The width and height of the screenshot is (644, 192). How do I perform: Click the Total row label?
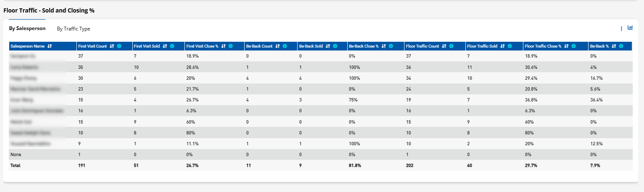pos(15,166)
